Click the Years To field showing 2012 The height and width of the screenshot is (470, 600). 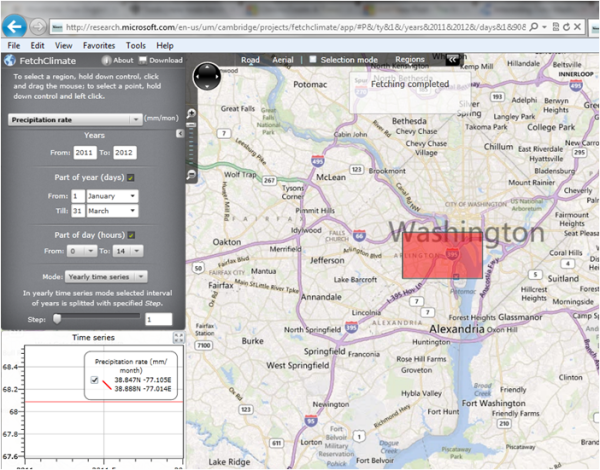pos(124,152)
